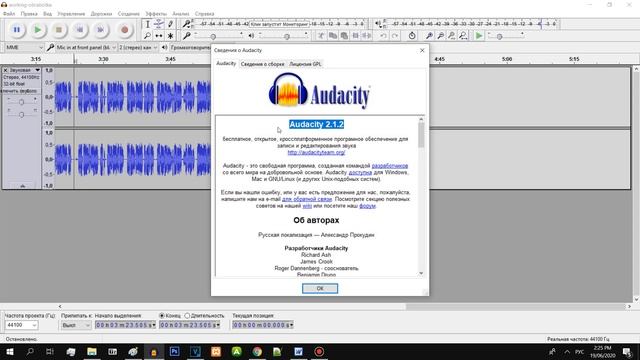Open the current position time format arrow
The height and width of the screenshot is (360, 640).
coord(291,325)
